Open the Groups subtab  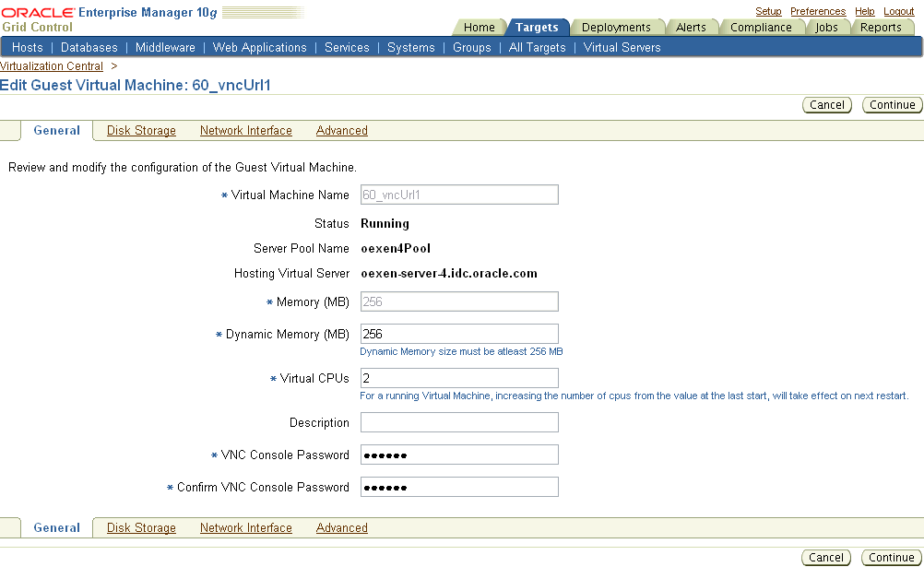click(x=471, y=47)
